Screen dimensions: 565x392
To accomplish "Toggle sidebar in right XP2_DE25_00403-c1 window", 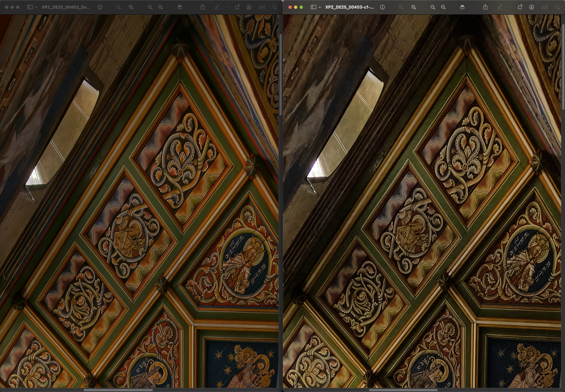I will click(313, 7).
